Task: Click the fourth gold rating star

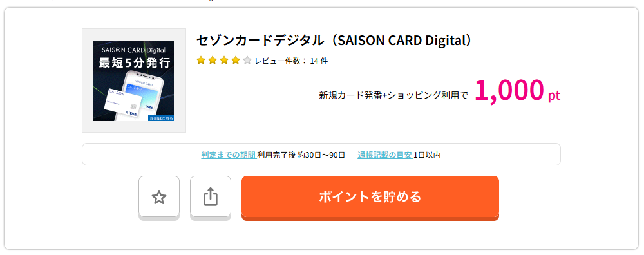Action: click(235, 61)
